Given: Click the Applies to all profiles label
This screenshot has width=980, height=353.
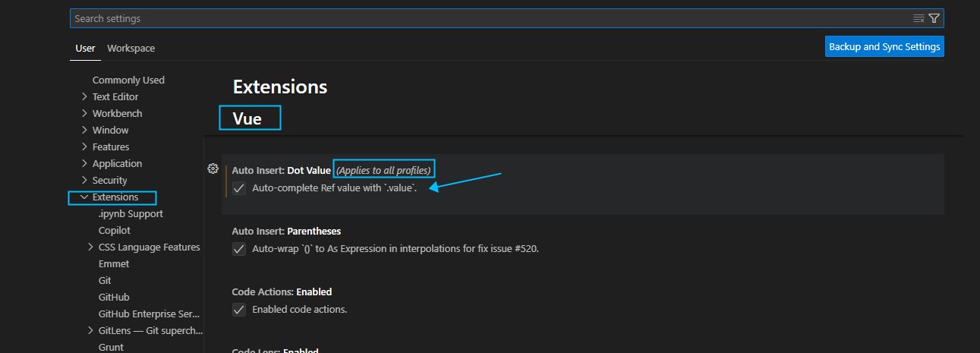Looking at the screenshot, I should click(384, 170).
